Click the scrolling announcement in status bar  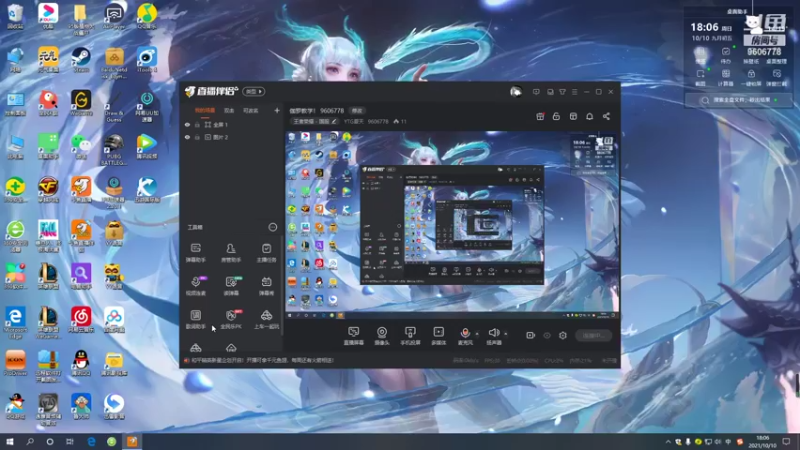(x=263, y=360)
